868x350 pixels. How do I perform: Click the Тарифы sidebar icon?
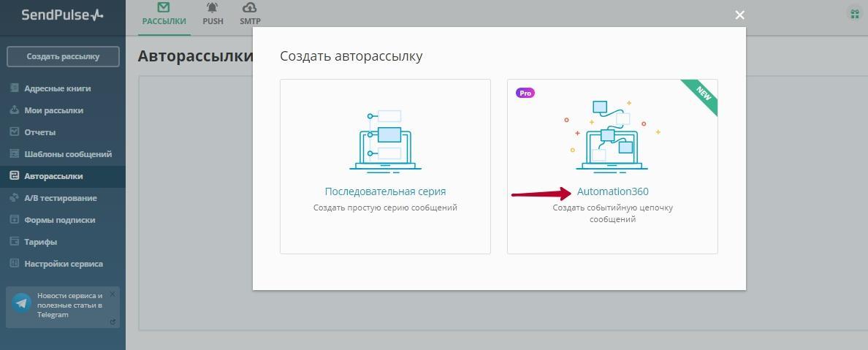15,241
